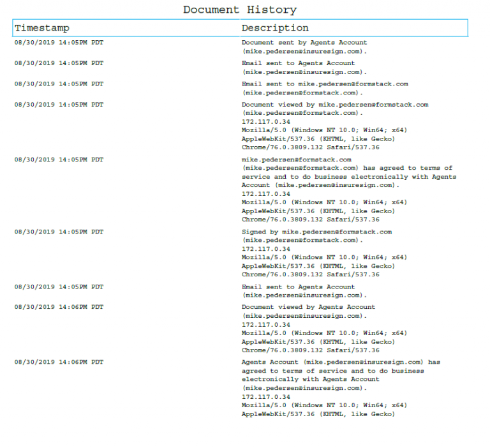The image size is (490, 448).
Task: Select the "Email sent to mike.pedersen@formstack.com" line
Action: 325,84
